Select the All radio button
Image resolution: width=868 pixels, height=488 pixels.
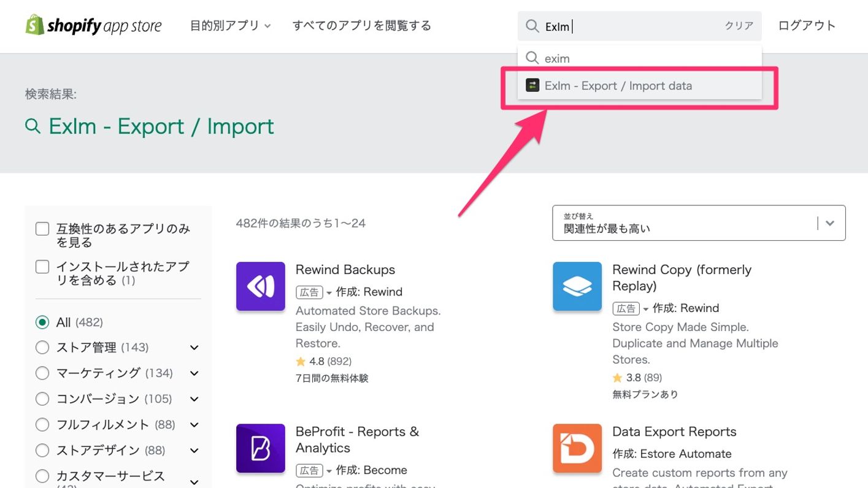pyautogui.click(x=42, y=322)
